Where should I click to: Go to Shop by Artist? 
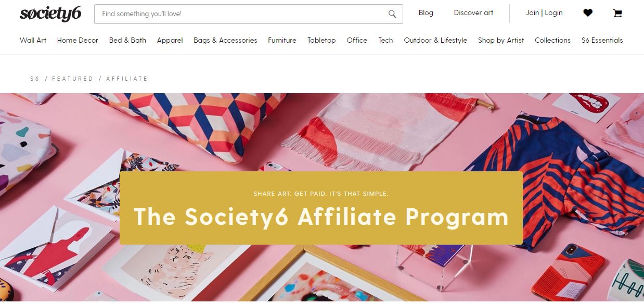[x=501, y=40]
